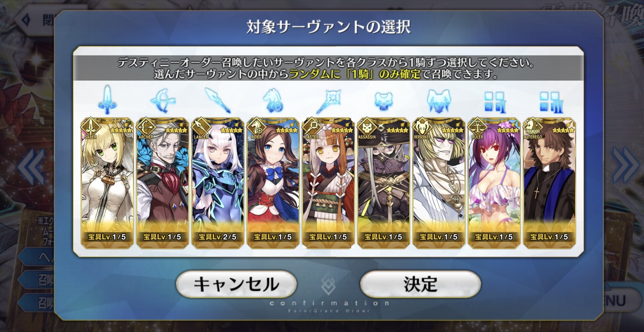644x332 pixels.
Task: Select the Archer class bow icon
Action: coord(163,101)
